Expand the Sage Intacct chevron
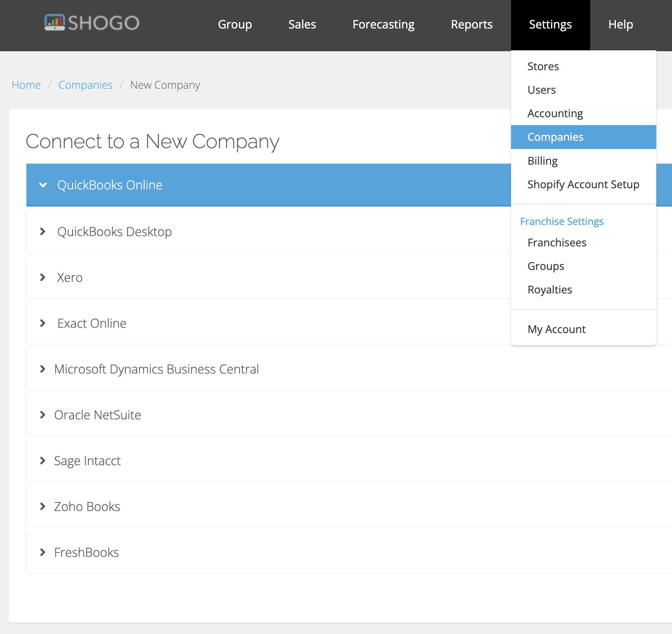This screenshot has height=634, width=672. pyautogui.click(x=43, y=461)
